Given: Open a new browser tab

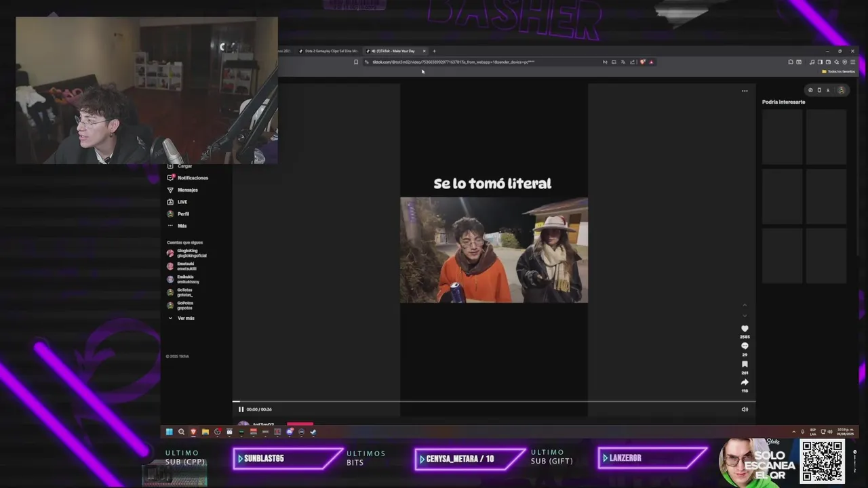Looking at the screenshot, I should pyautogui.click(x=435, y=51).
